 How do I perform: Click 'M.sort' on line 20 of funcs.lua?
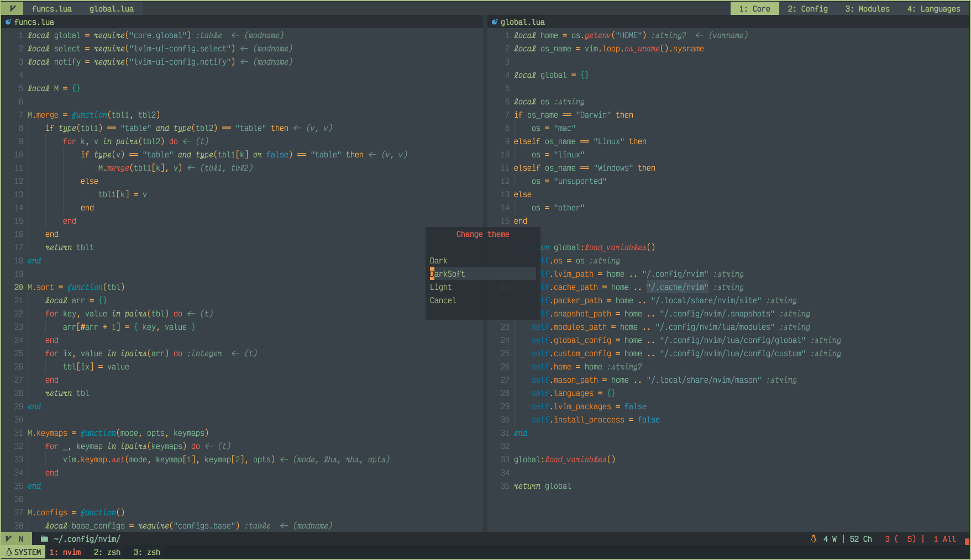pos(41,287)
